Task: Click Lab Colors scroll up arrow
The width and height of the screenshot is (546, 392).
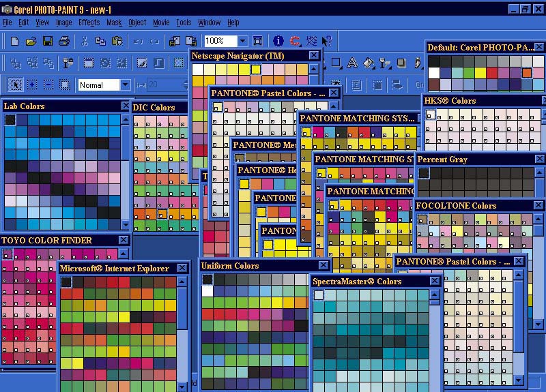Action: coord(126,120)
